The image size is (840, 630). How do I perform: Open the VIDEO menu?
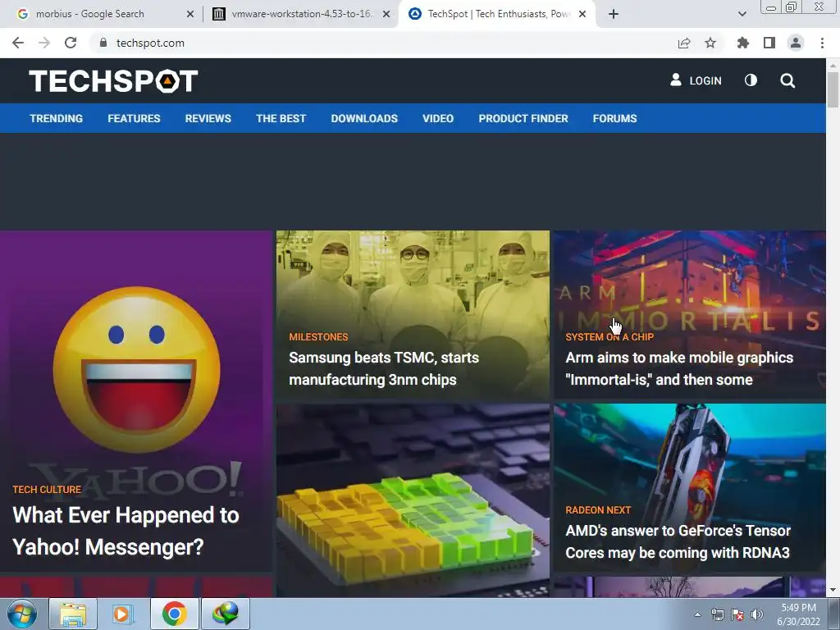click(x=438, y=118)
